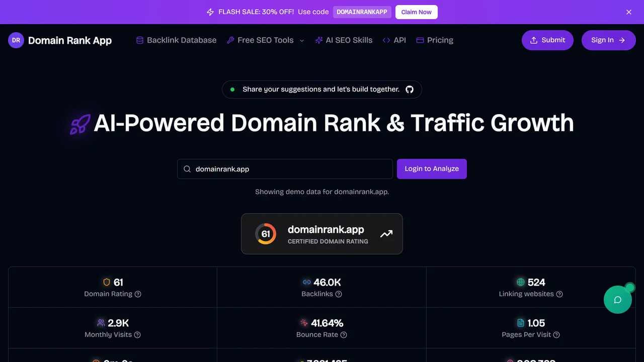Expand the Free SEO Tools chevron
The height and width of the screenshot is (362, 644).
coord(302,41)
